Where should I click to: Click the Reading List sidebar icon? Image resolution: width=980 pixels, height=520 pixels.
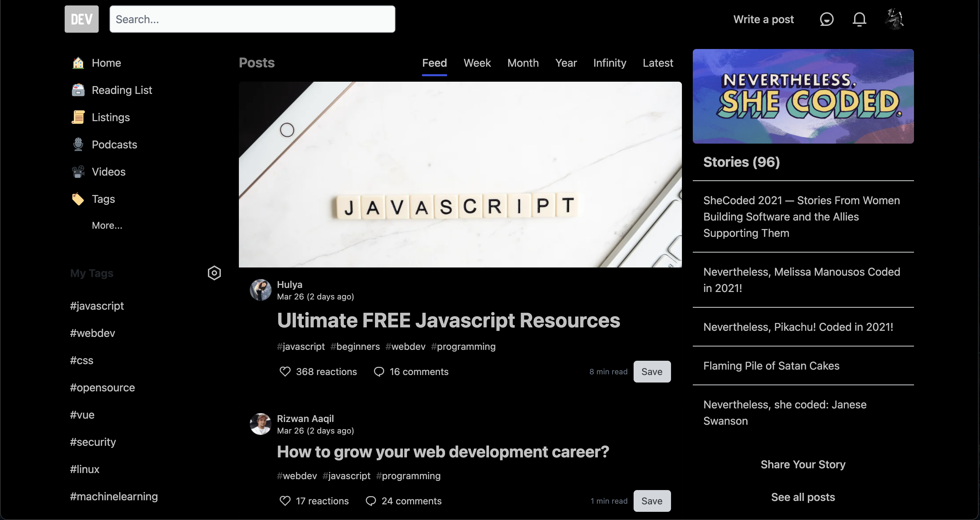(78, 90)
